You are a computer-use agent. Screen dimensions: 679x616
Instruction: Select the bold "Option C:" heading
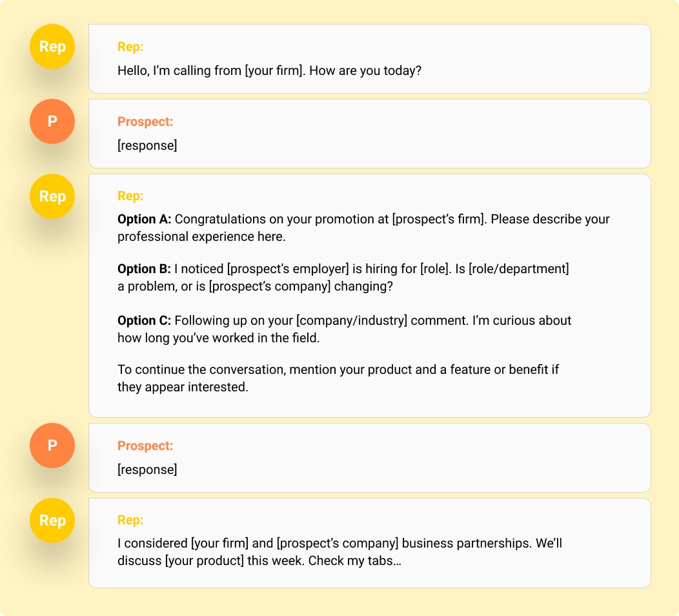(x=144, y=320)
